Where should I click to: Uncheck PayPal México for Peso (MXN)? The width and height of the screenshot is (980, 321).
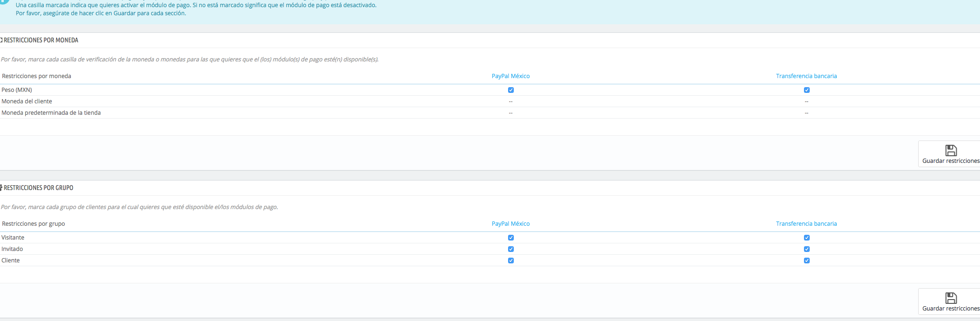(511, 90)
